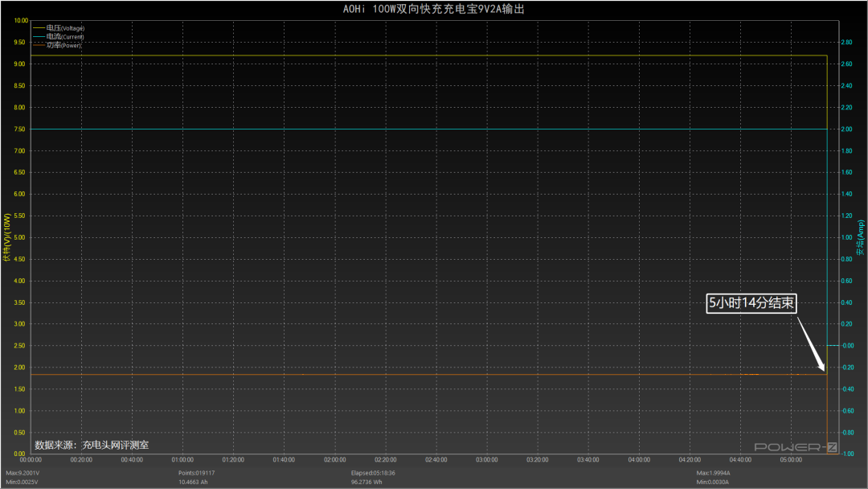Click the 96.2736 Wh energy readout
The width and height of the screenshot is (868, 489).
pos(366,482)
